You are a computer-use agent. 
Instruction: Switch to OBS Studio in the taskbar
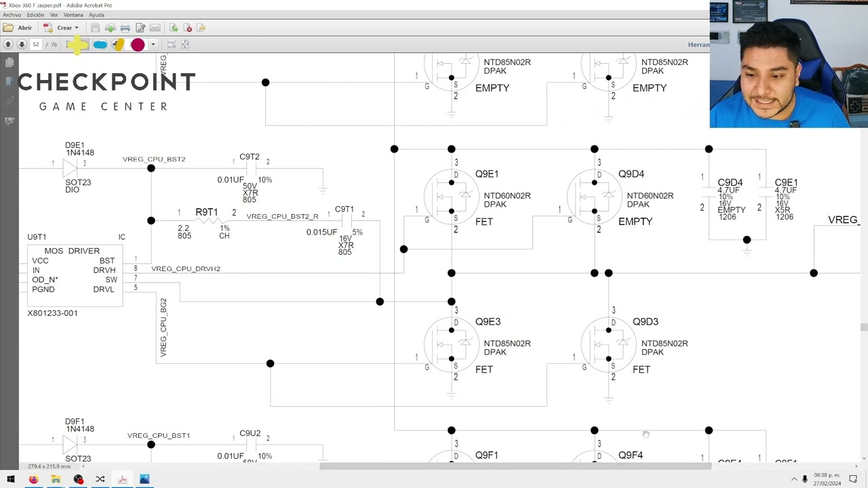pos(78,479)
